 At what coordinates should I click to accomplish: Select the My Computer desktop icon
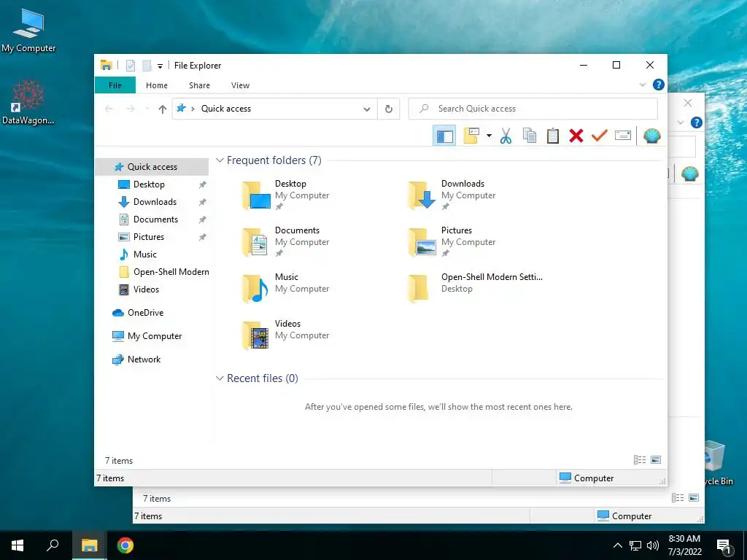click(28, 31)
